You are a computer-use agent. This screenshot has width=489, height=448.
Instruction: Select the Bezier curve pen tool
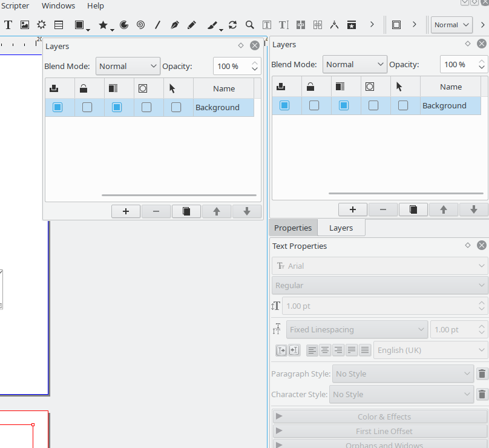click(175, 25)
